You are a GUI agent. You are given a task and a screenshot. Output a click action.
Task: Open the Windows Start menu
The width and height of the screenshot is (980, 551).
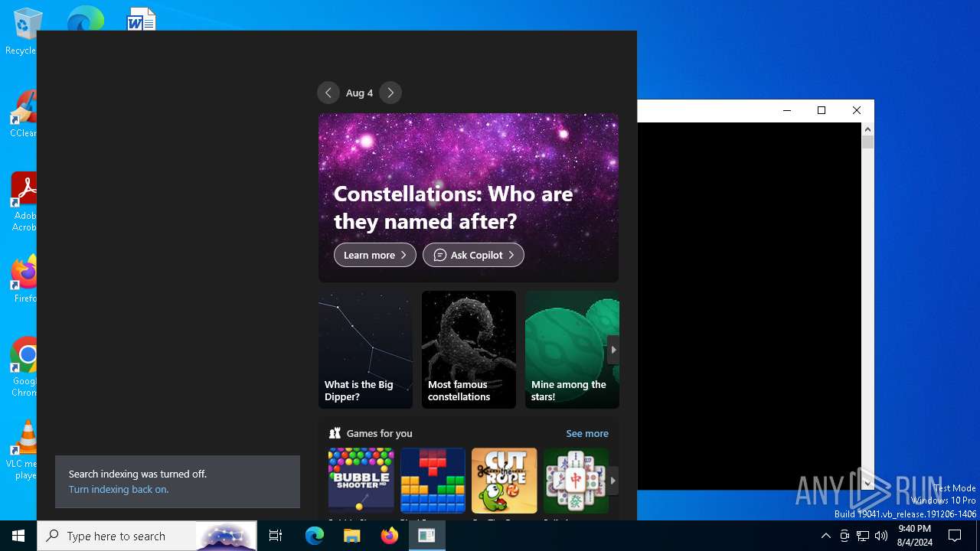(x=18, y=536)
